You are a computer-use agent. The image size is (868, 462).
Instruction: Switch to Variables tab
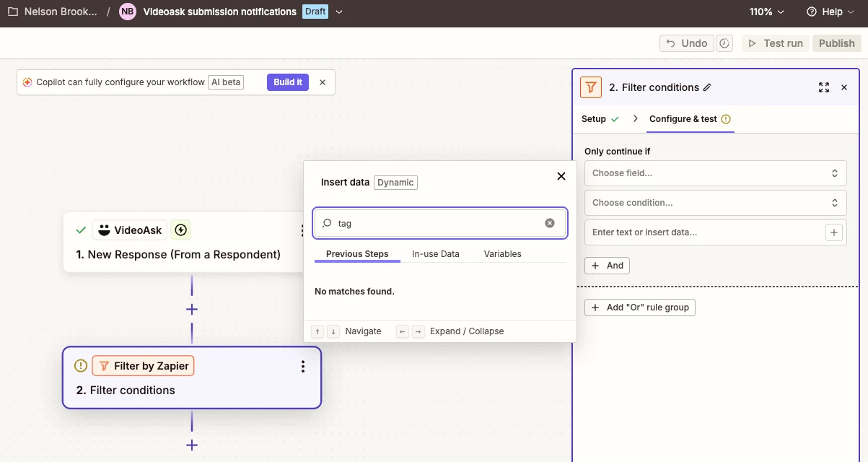(503, 254)
